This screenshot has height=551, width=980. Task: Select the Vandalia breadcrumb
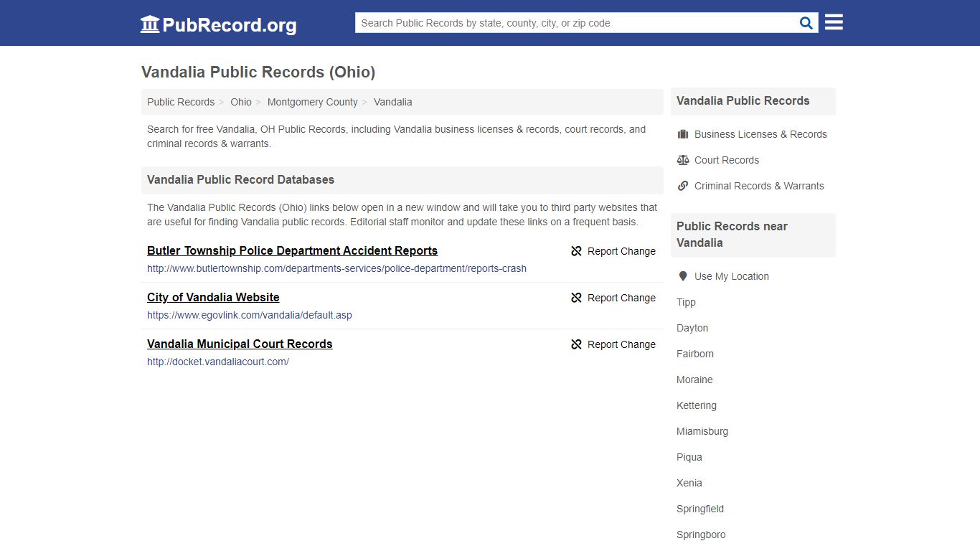tap(393, 102)
